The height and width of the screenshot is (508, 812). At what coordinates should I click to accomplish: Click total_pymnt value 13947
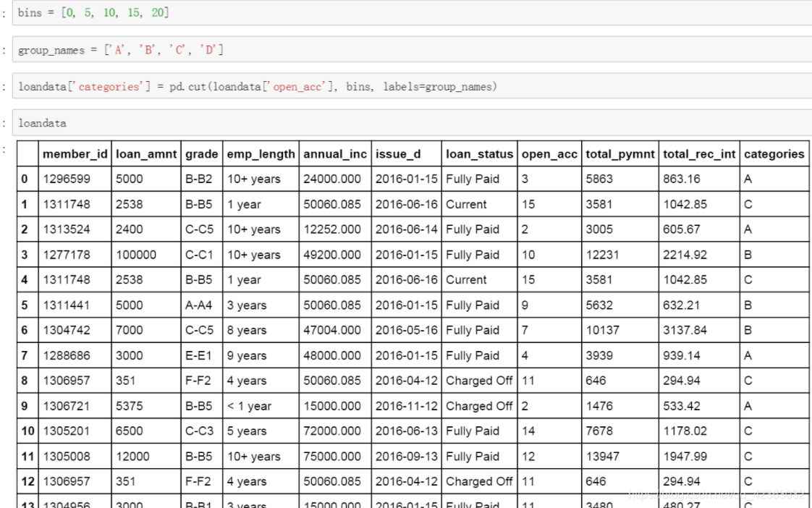click(x=602, y=456)
